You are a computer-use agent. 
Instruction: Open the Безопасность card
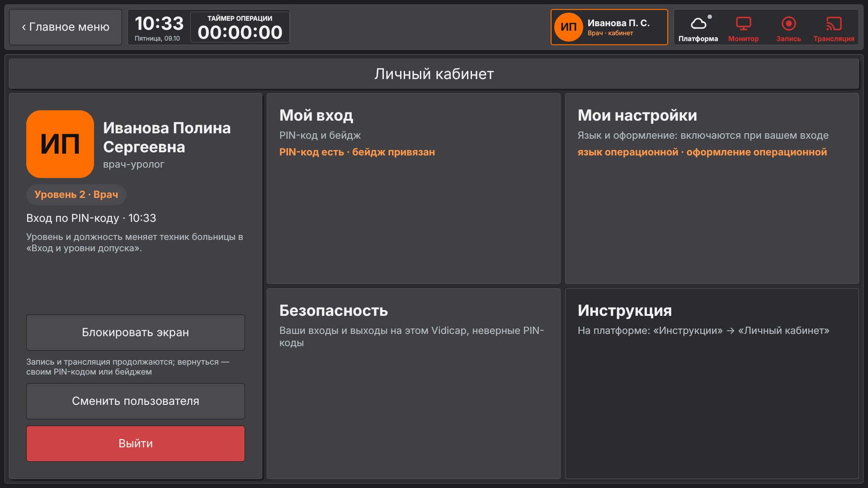[x=414, y=384]
